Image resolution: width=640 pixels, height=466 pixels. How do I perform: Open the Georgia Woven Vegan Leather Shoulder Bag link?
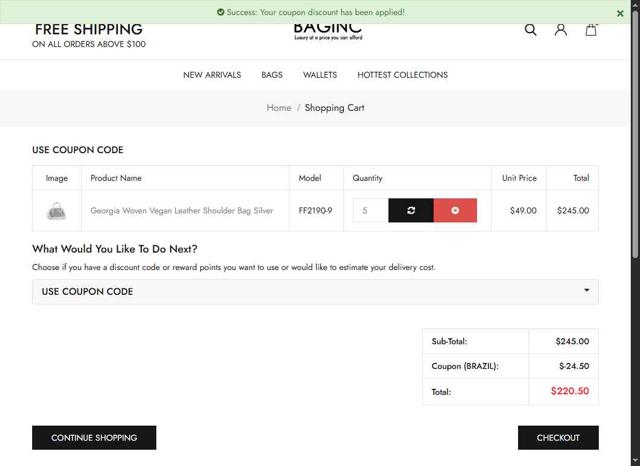[182, 211]
